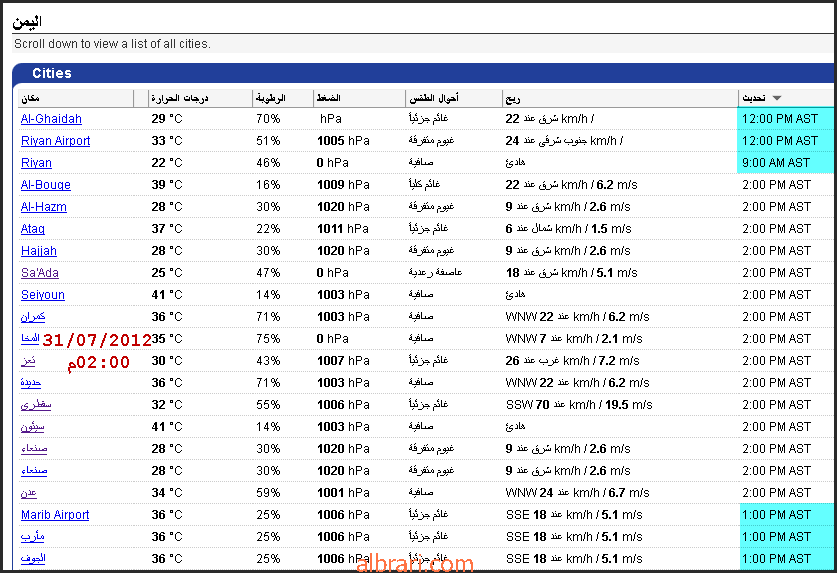
Task: Select the 70% humidity for Al-Ghaidah
Action: pos(268,119)
